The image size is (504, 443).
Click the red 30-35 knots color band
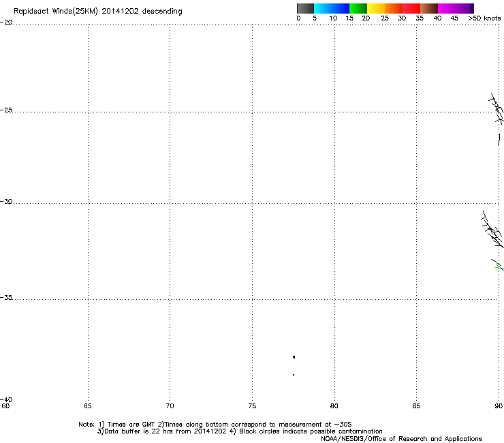[411, 8]
